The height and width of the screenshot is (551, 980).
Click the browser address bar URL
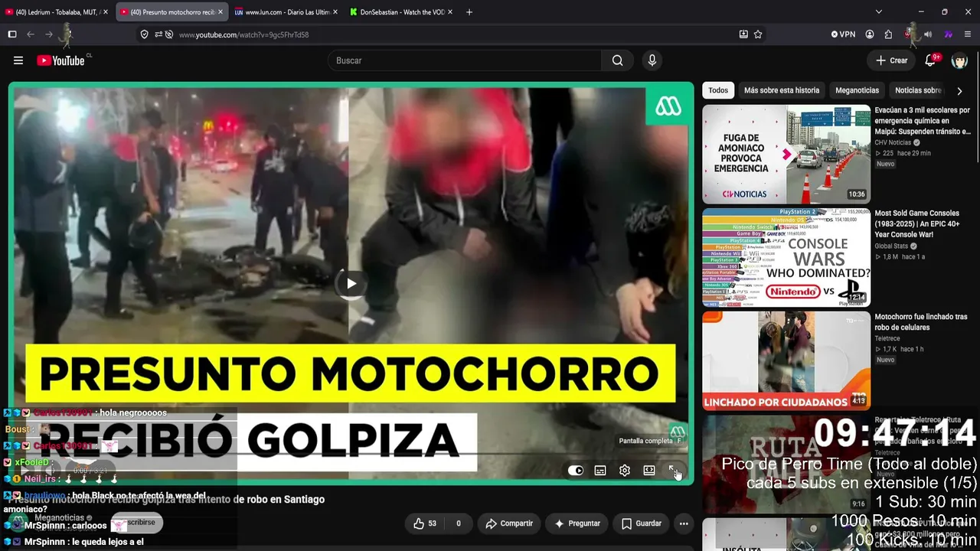pos(243,34)
